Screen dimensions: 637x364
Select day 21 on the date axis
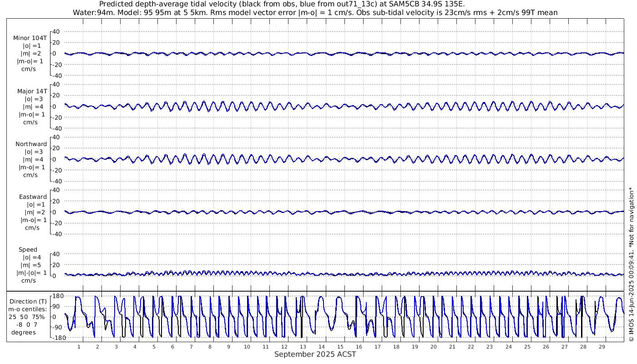coord(452,347)
